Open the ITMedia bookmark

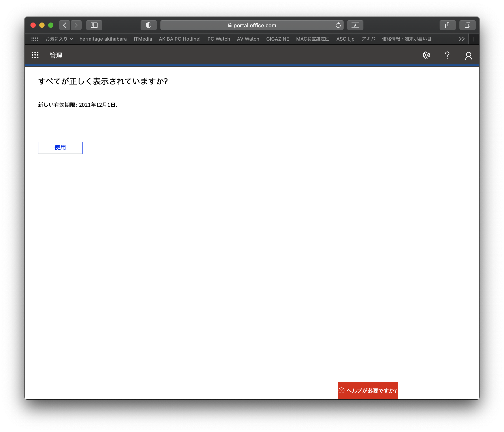[x=143, y=39]
